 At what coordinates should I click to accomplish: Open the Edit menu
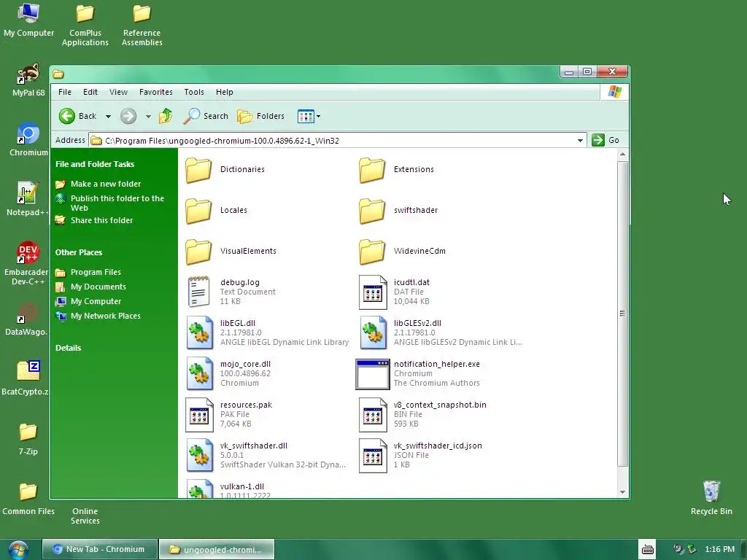pos(90,92)
